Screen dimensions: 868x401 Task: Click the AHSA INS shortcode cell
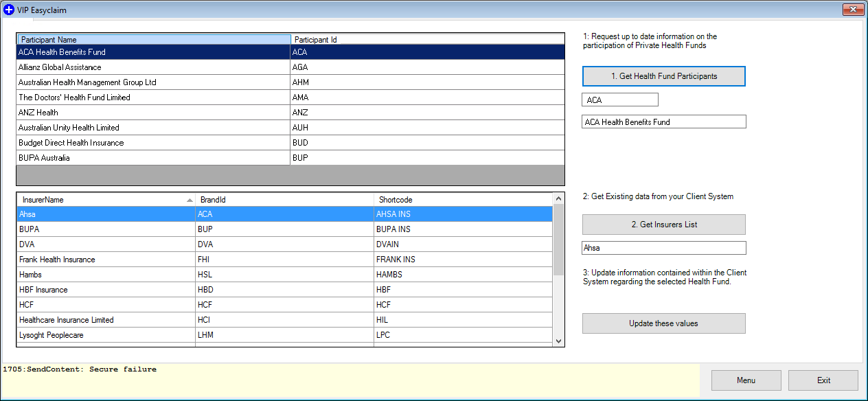click(x=463, y=214)
